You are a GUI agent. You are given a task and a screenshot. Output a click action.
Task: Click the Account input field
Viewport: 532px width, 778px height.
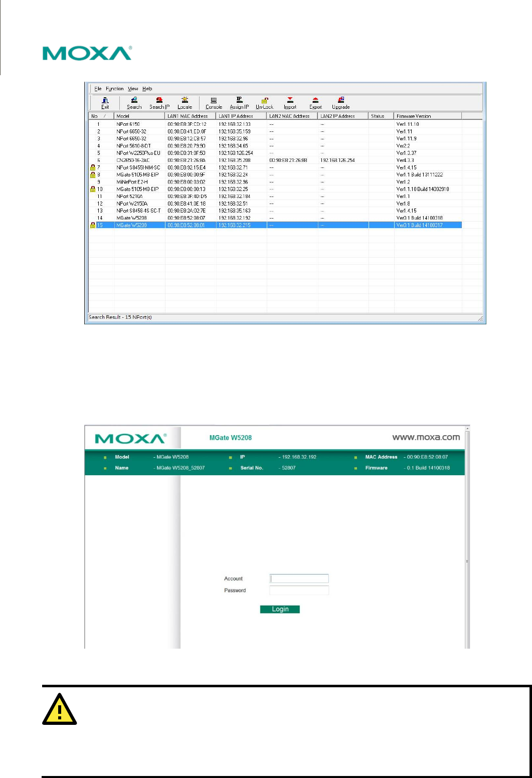pos(299,578)
